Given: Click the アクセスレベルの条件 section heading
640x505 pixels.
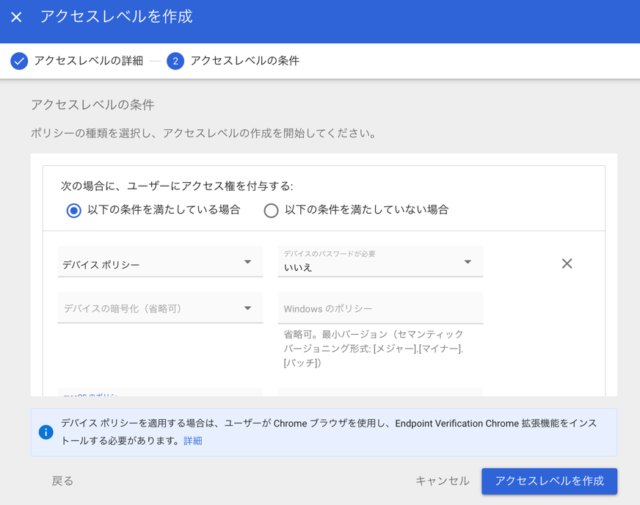Looking at the screenshot, I should (93, 105).
